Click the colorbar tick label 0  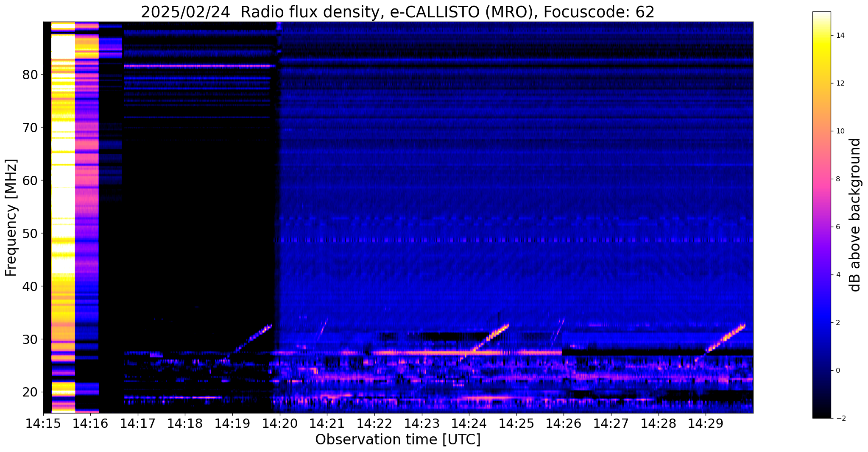pos(838,371)
